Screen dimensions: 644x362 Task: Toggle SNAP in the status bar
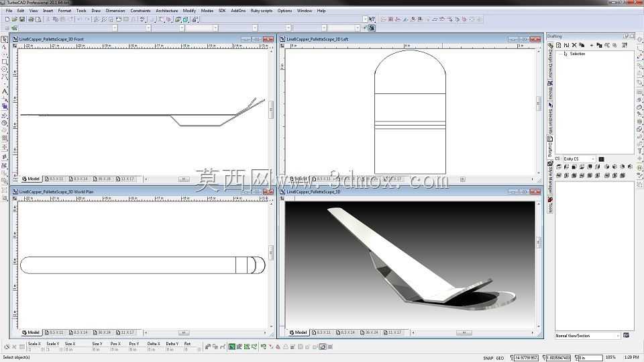click(488, 358)
